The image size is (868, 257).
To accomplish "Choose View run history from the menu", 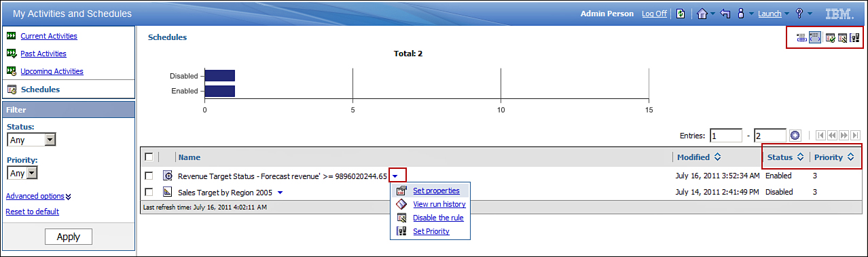I will [439, 204].
